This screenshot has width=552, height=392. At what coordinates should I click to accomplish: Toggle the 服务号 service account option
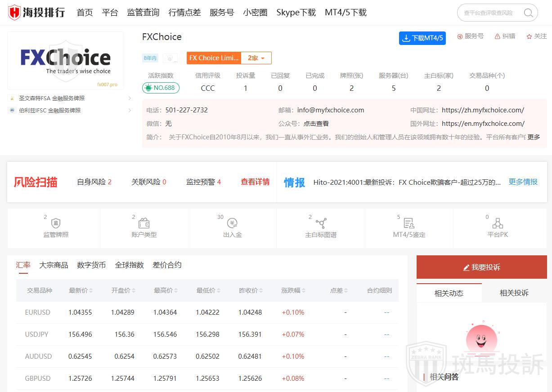pos(470,36)
